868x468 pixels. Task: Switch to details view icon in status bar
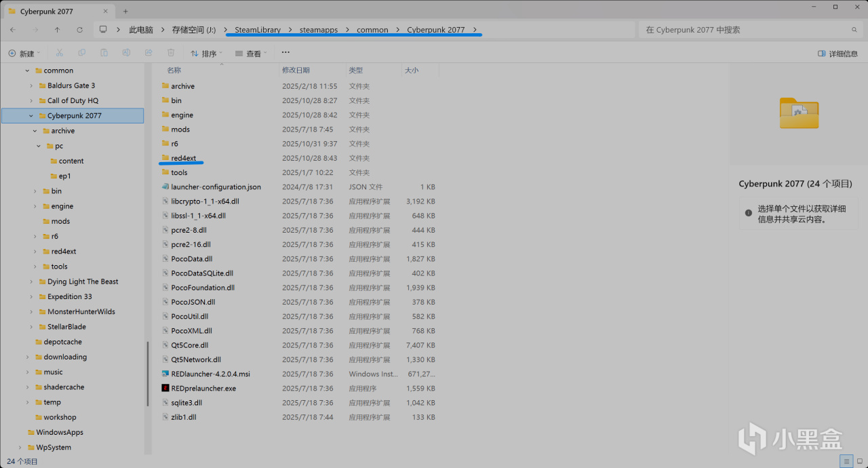pyautogui.click(x=846, y=461)
